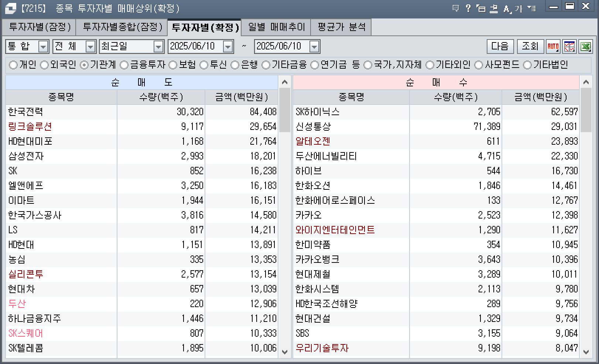Select 우리기술투자 row

click(x=436, y=348)
